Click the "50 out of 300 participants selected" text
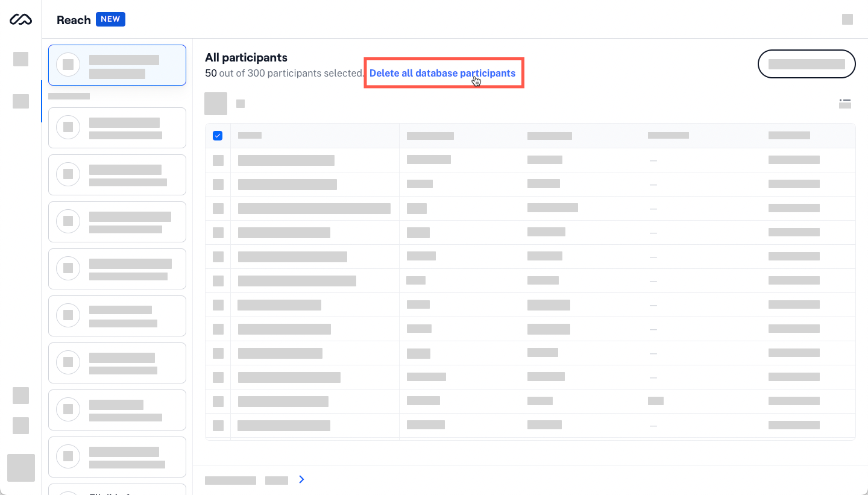This screenshot has width=868, height=495. [284, 74]
